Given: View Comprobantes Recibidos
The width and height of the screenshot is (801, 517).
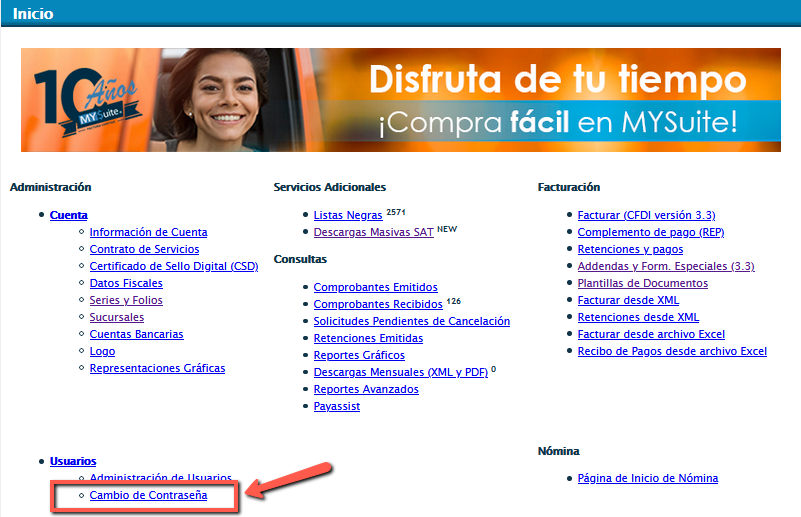Looking at the screenshot, I should tap(377, 304).
